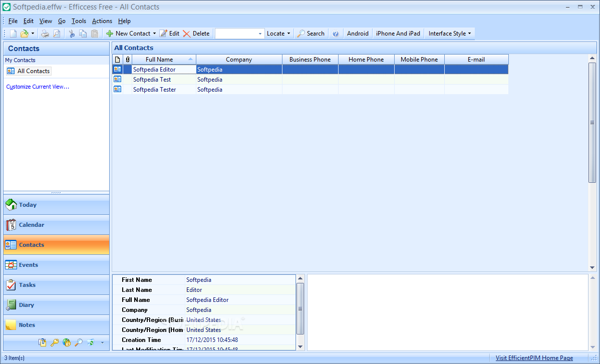The width and height of the screenshot is (600, 364).
Task: Click contact card icon on Softpedia Tester row
Action: point(118,89)
